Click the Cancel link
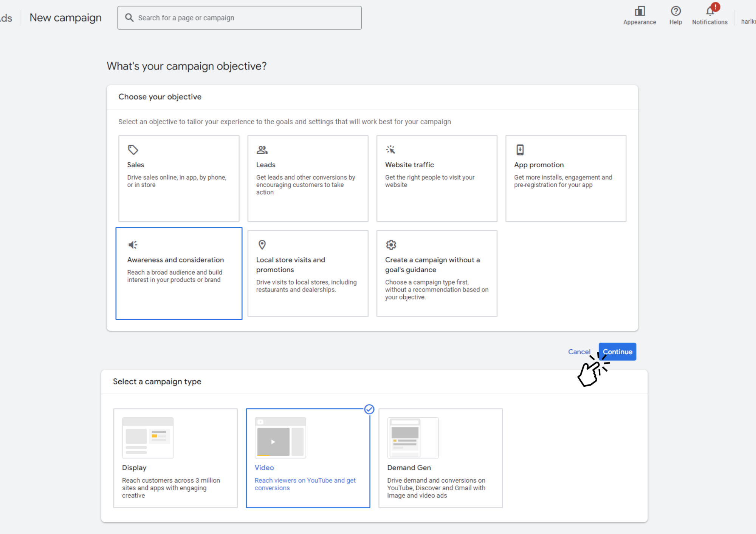This screenshot has width=756, height=534. pyautogui.click(x=579, y=352)
